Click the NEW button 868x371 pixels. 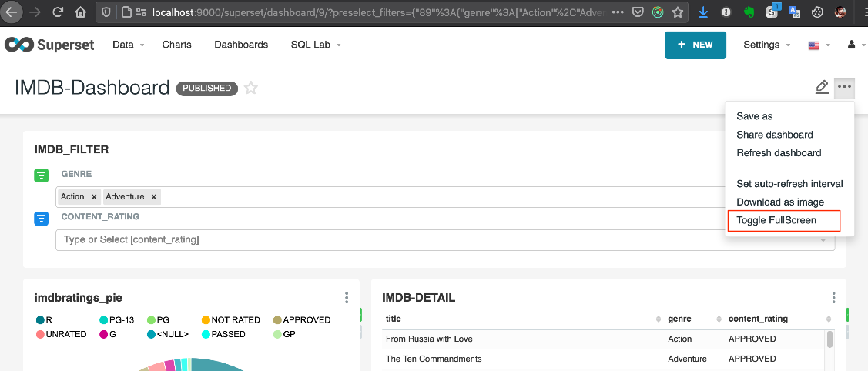point(695,45)
